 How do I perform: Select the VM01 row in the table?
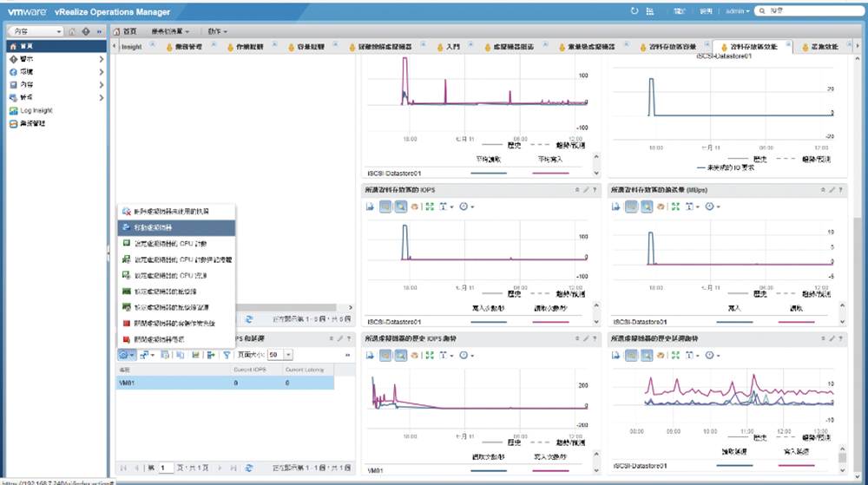click(226, 383)
